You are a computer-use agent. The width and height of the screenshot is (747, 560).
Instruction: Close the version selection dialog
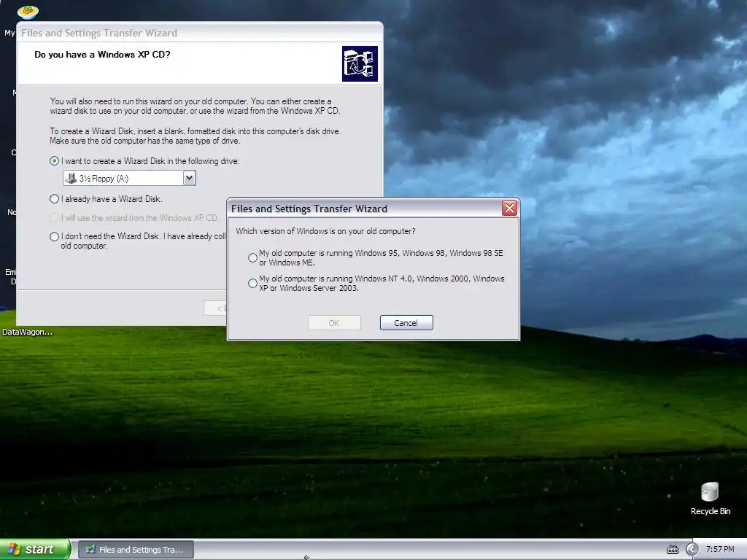click(x=509, y=208)
